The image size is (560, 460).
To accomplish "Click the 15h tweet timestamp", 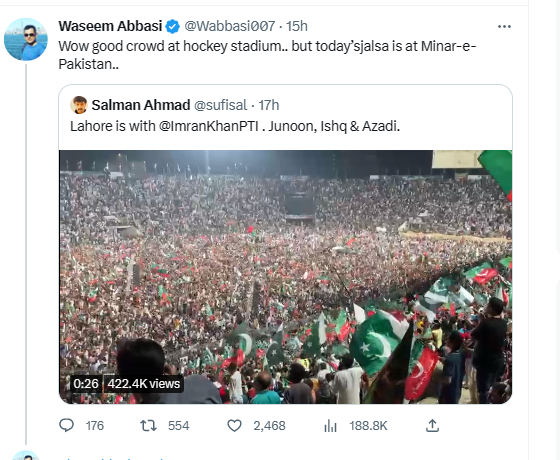I will [x=297, y=26].
